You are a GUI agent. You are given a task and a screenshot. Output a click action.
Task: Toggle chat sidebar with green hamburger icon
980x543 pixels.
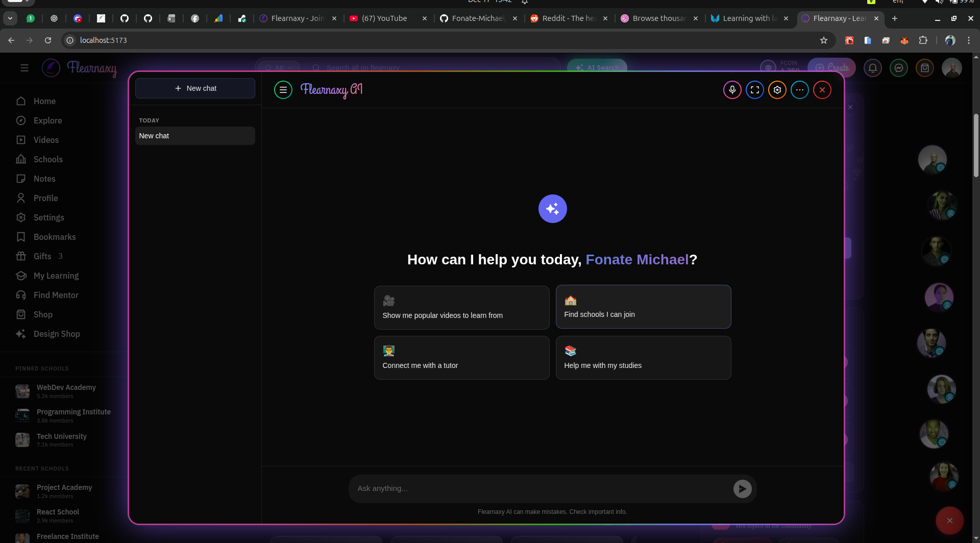click(x=283, y=90)
